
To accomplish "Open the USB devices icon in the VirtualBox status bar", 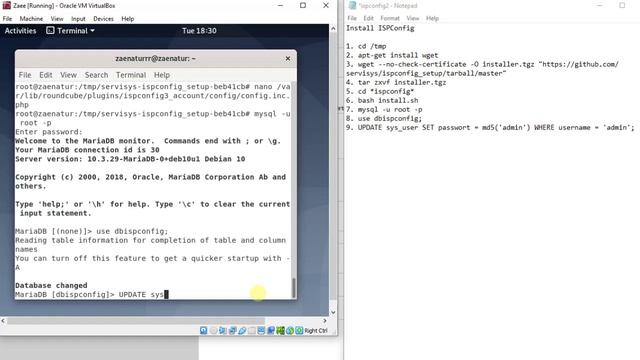I will (x=242, y=331).
